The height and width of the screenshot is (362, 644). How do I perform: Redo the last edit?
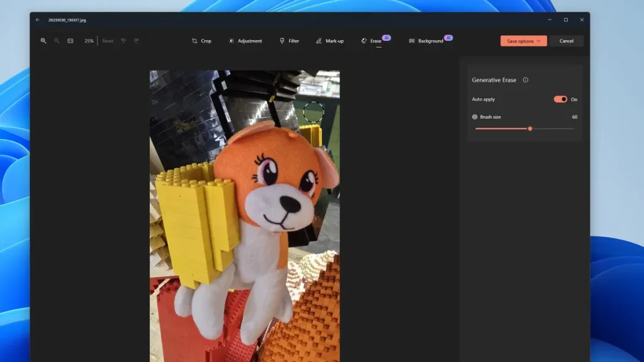pos(136,41)
